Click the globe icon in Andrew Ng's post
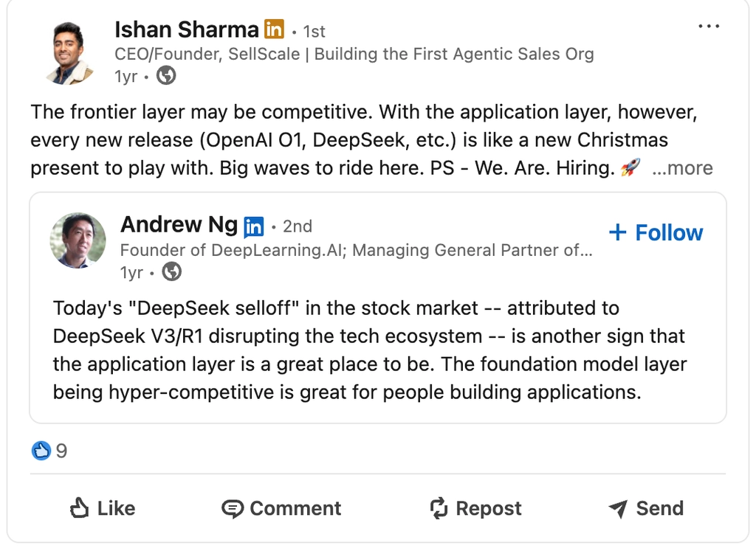 coord(172,272)
